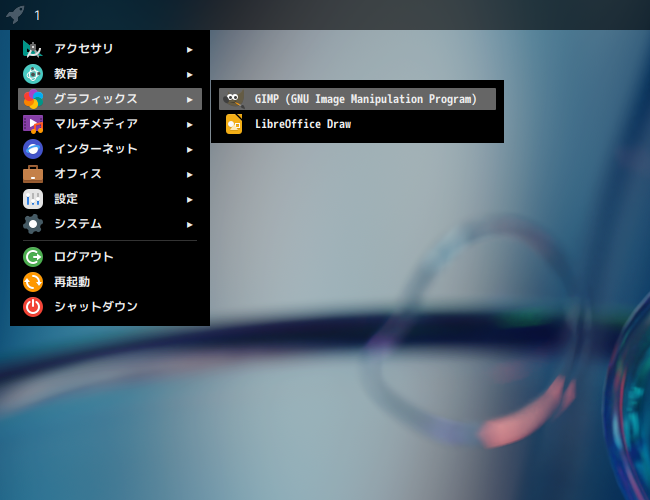
Task: Expand the アクセサリ submenu arrow
Action: pos(189,50)
